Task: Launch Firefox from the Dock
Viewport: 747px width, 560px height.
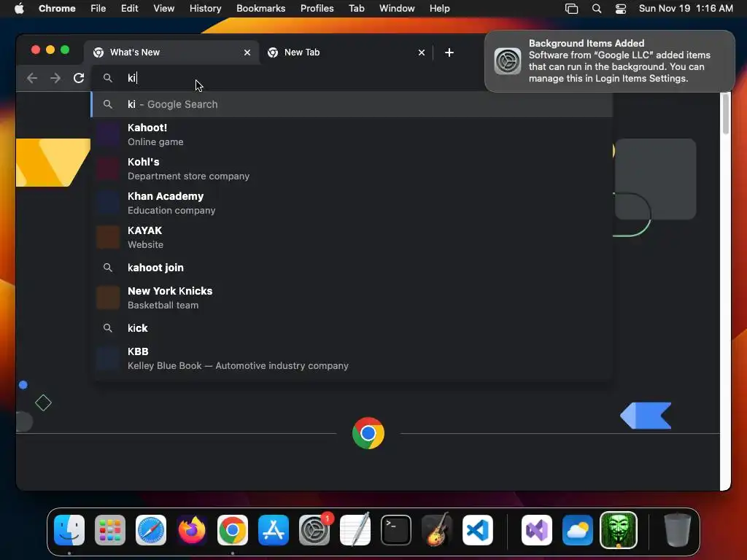Action: [x=192, y=530]
